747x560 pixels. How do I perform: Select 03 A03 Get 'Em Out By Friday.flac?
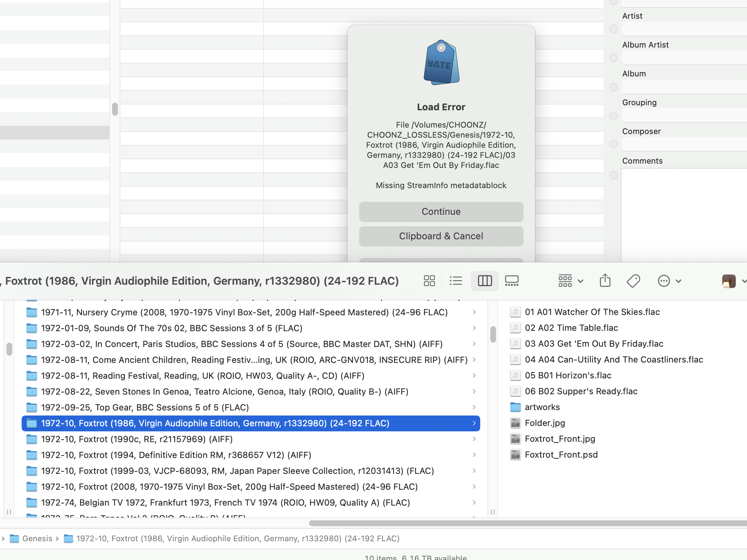(594, 344)
